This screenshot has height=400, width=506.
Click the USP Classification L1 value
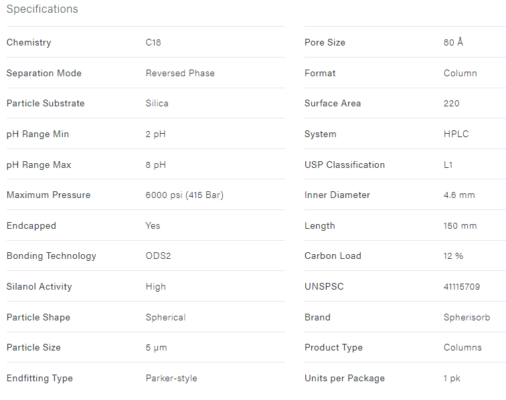448,165
